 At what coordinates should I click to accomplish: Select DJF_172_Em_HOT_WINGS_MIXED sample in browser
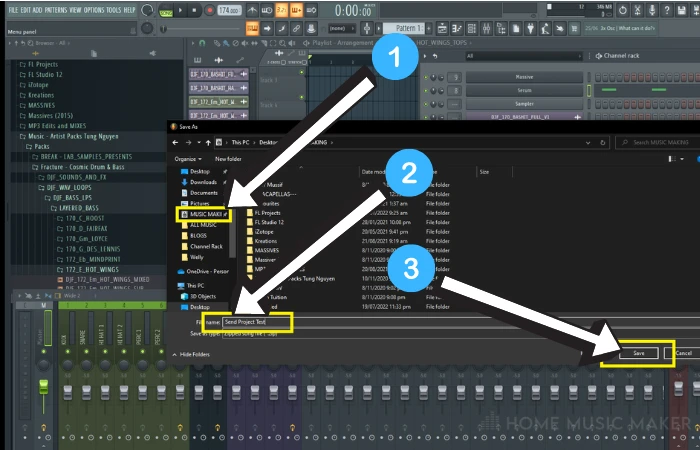point(104,280)
